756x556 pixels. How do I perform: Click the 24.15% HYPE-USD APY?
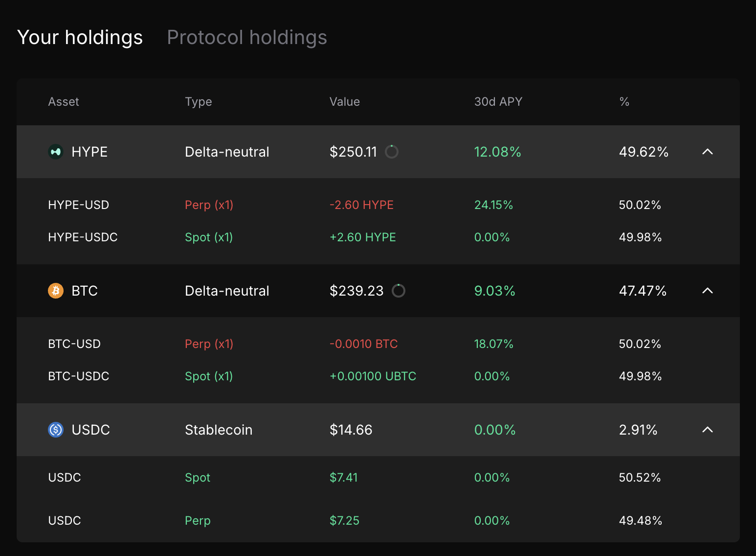[494, 205]
